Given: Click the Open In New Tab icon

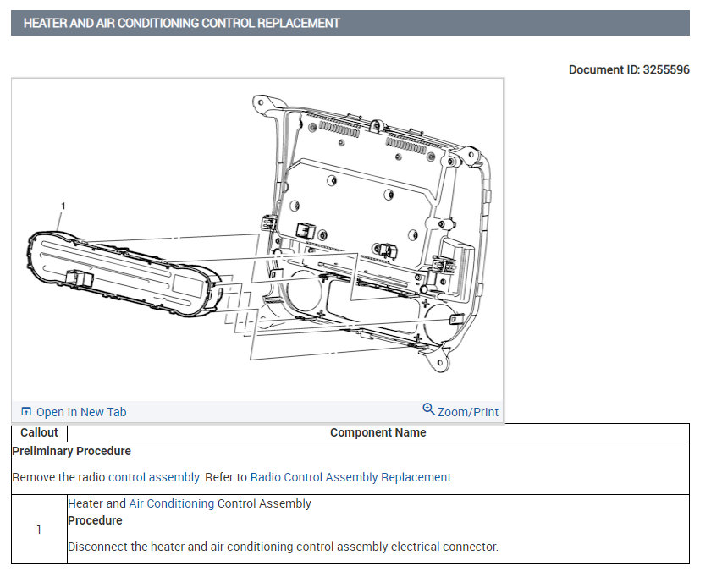Looking at the screenshot, I should coord(26,411).
